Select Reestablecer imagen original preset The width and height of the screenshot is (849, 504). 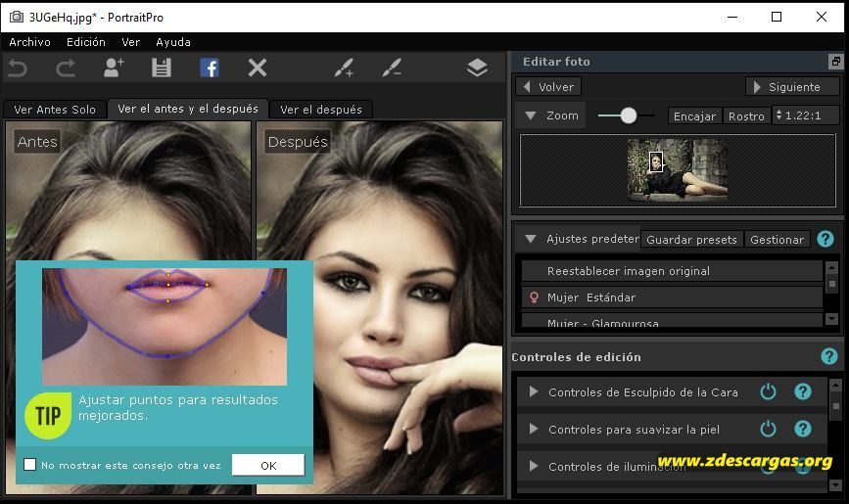click(x=672, y=271)
